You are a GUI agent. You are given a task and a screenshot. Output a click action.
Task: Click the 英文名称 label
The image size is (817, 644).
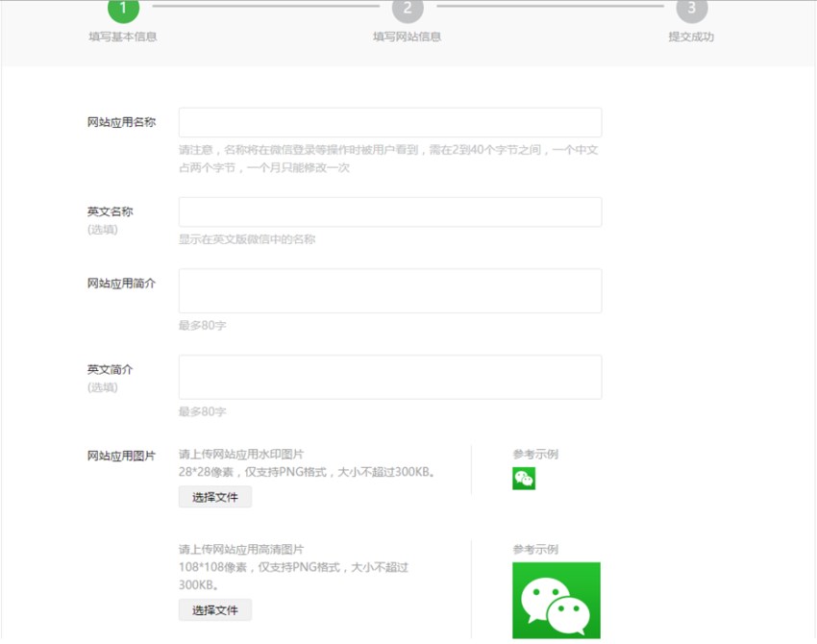point(110,211)
